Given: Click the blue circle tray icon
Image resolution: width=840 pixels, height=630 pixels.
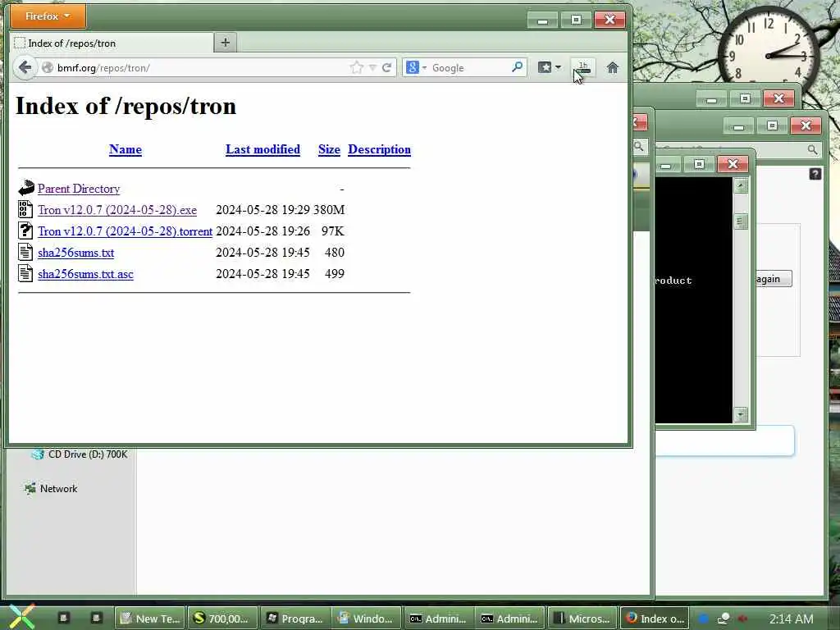Looking at the screenshot, I should pyautogui.click(x=703, y=619).
